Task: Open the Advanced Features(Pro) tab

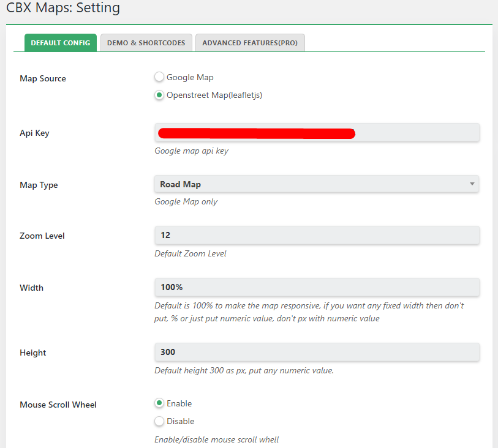Action: [250, 43]
